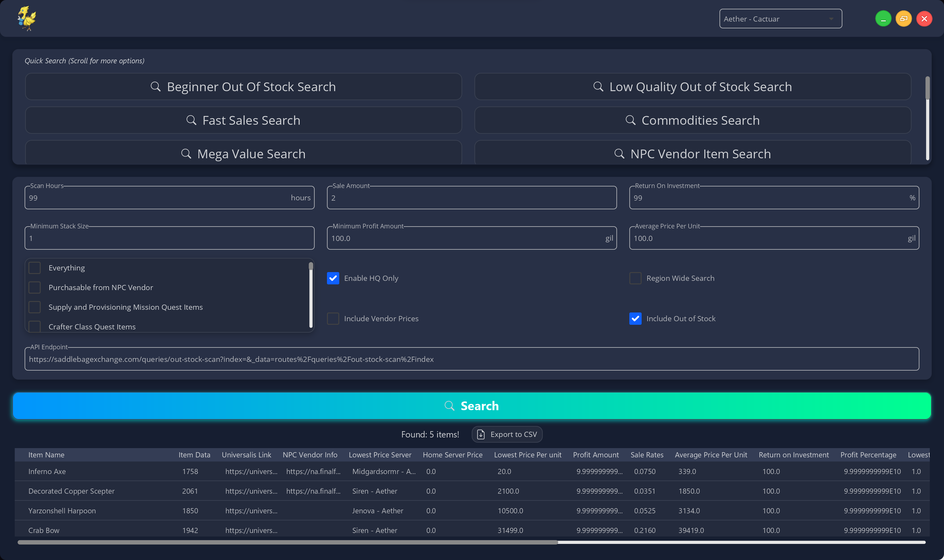944x560 pixels.
Task: Disable the Enable HQ Only checkbox
Action: pos(333,278)
